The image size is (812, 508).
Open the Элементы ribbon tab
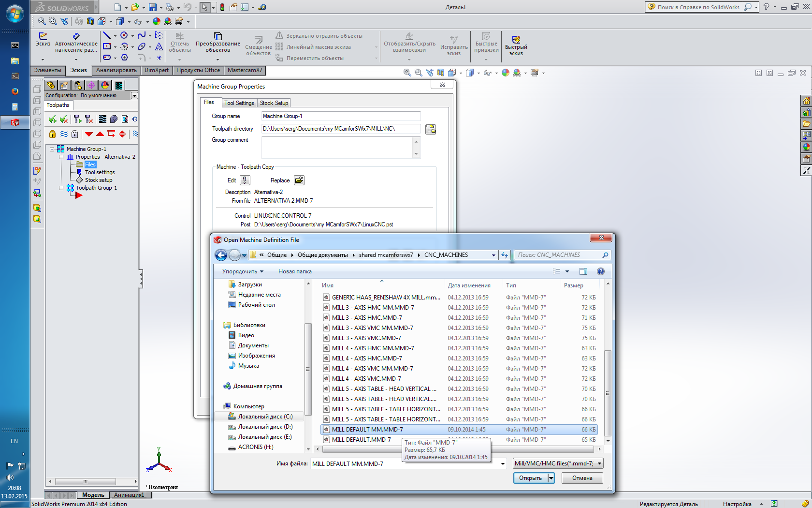coord(48,71)
